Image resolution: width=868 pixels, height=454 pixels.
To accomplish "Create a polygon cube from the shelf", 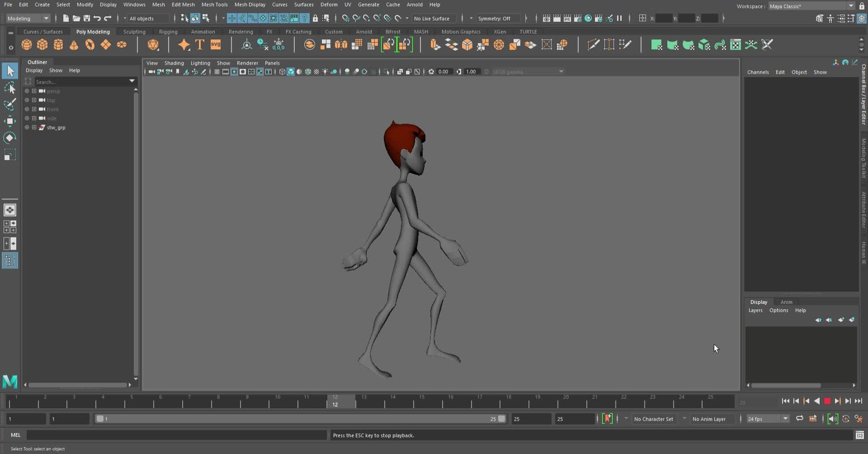I will [x=42, y=44].
